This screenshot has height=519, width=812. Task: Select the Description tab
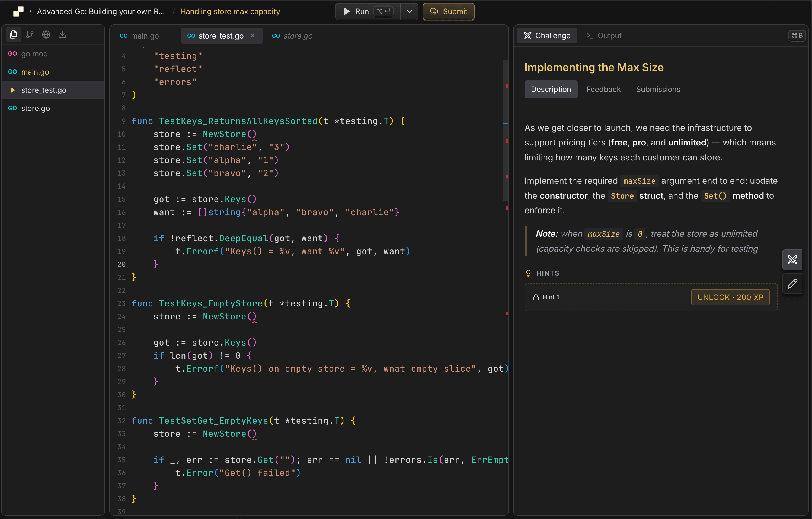[551, 89]
